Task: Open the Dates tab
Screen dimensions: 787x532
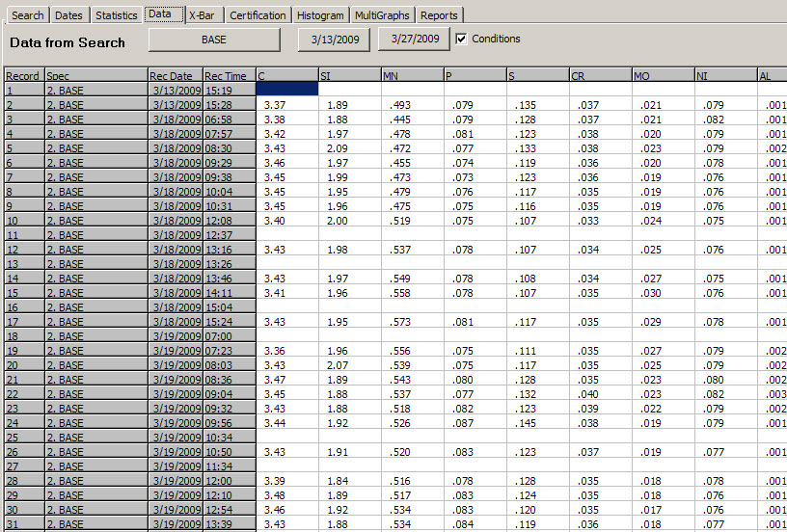Action: click(68, 15)
